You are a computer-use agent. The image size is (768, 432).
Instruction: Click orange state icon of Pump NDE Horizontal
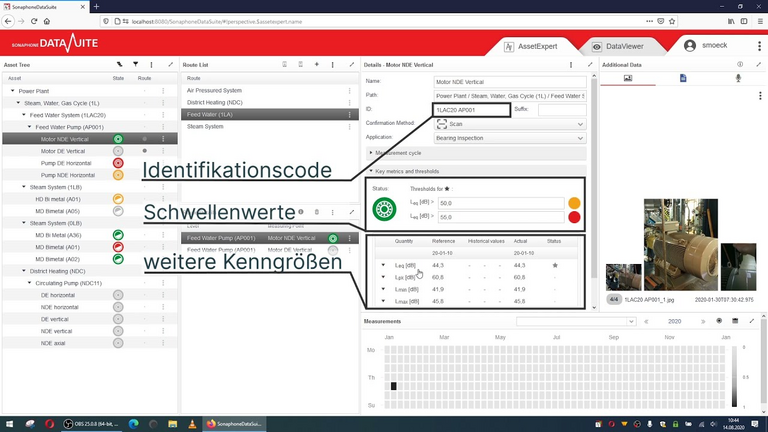(x=118, y=175)
